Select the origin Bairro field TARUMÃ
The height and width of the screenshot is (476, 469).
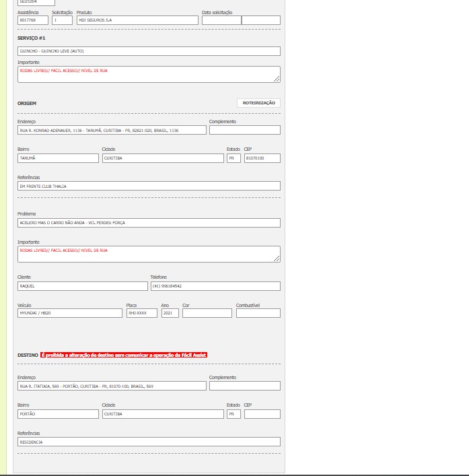(58, 158)
